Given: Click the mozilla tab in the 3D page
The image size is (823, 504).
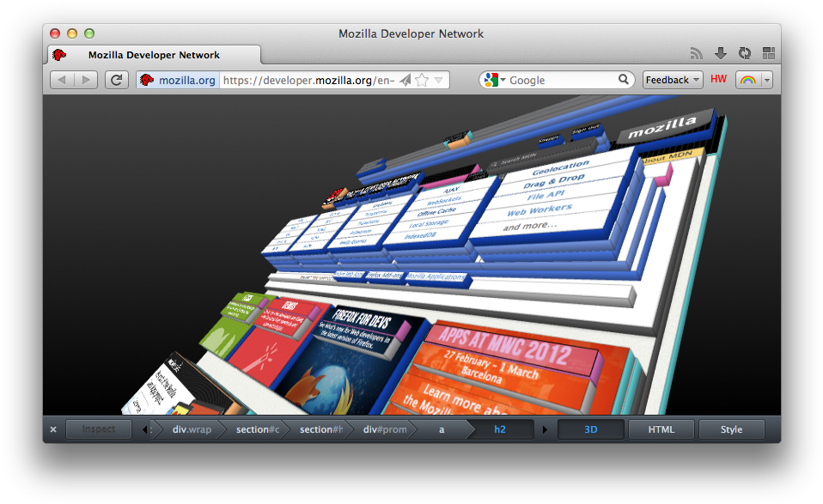Looking at the screenshot, I should 663,128.
